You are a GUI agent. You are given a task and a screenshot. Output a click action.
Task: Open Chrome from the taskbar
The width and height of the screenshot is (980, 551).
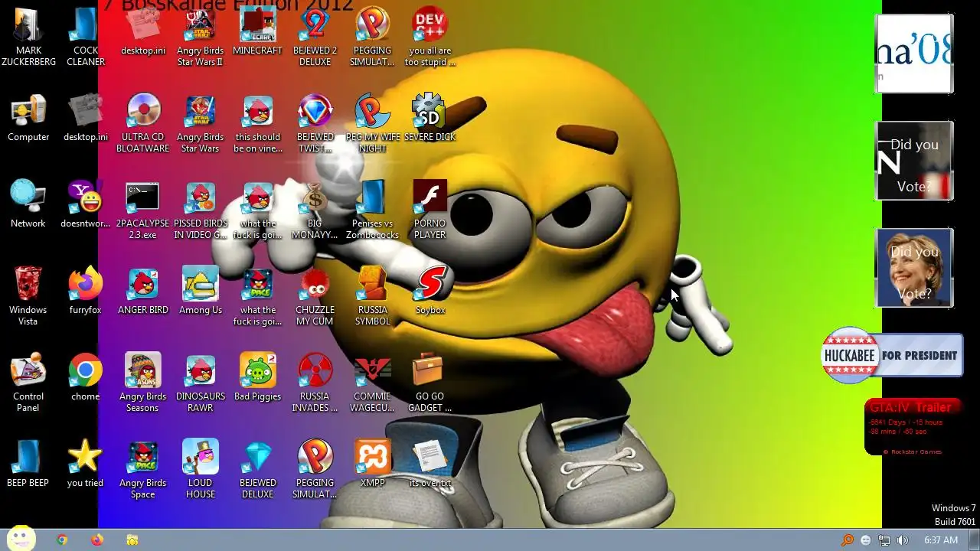62,540
